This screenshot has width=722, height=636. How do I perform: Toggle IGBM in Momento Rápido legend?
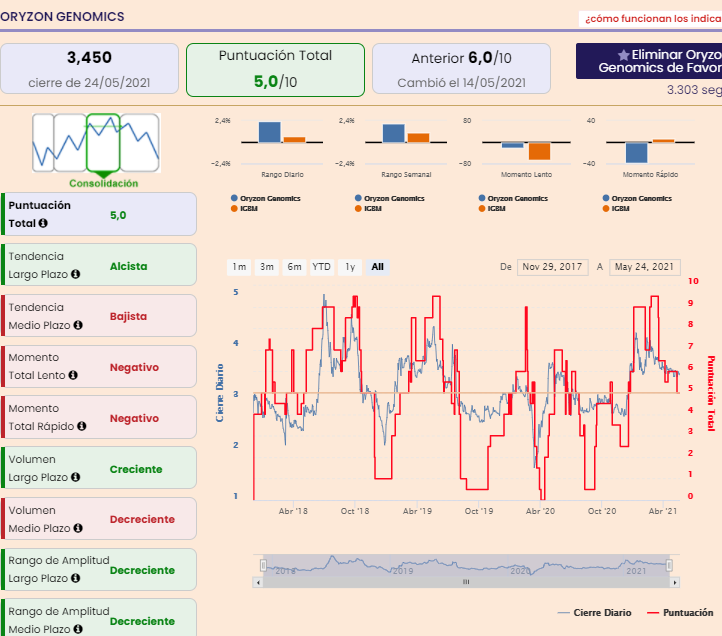tap(616, 209)
